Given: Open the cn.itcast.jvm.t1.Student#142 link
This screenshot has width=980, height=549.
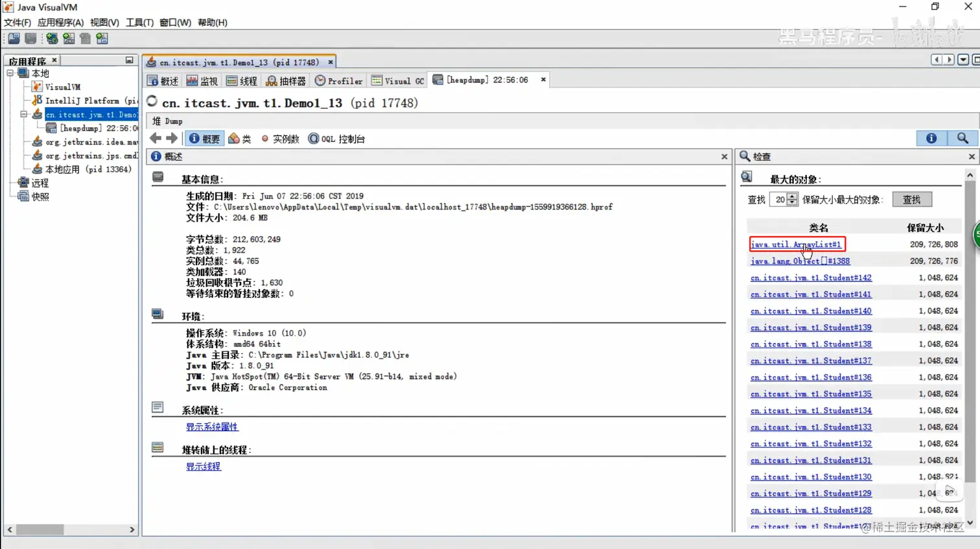Looking at the screenshot, I should coord(811,277).
